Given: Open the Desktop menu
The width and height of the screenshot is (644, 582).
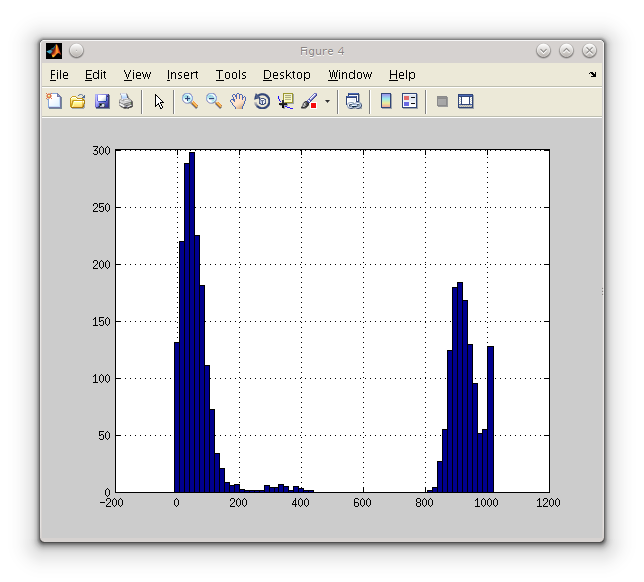Looking at the screenshot, I should [287, 75].
